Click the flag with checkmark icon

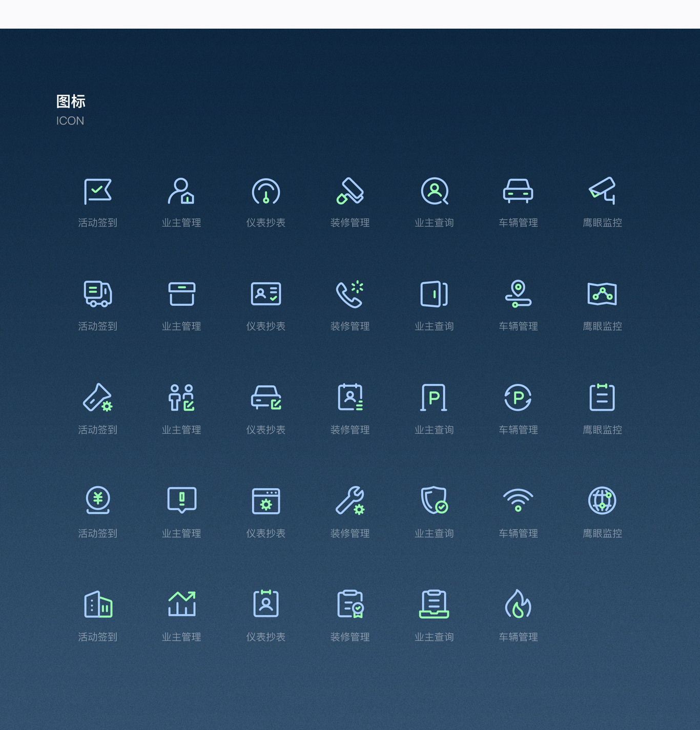[97, 192]
